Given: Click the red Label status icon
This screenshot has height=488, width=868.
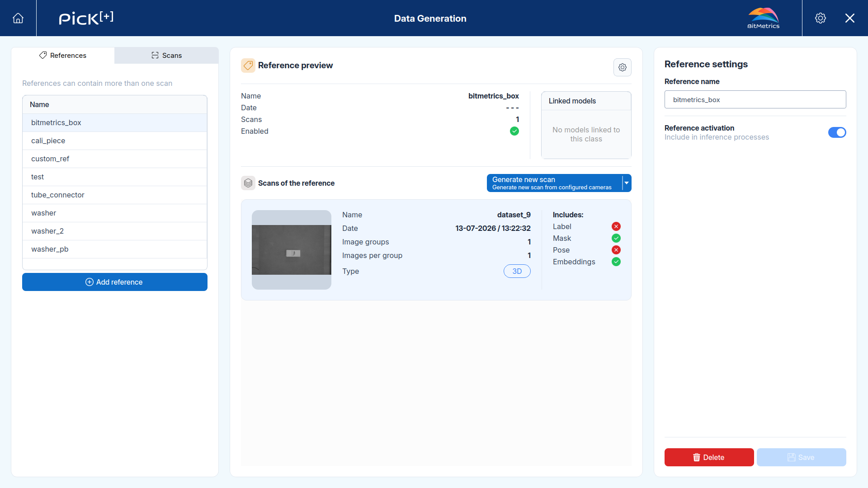Looking at the screenshot, I should [x=616, y=226].
